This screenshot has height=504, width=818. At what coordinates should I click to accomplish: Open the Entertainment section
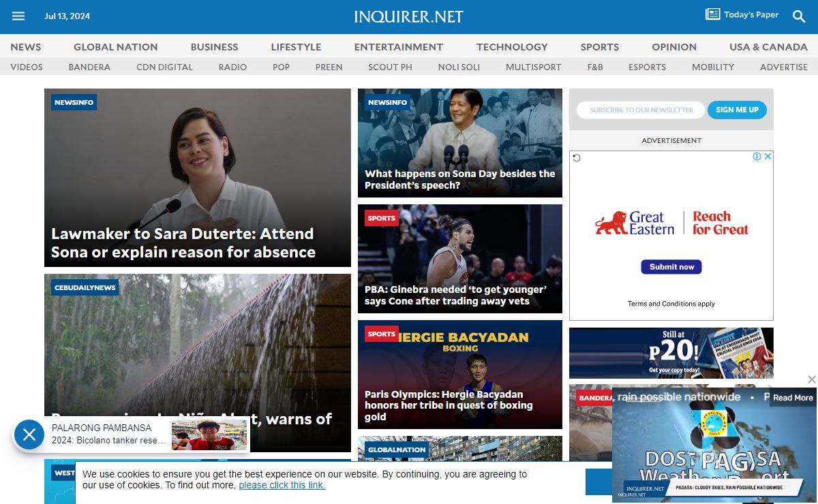[399, 47]
